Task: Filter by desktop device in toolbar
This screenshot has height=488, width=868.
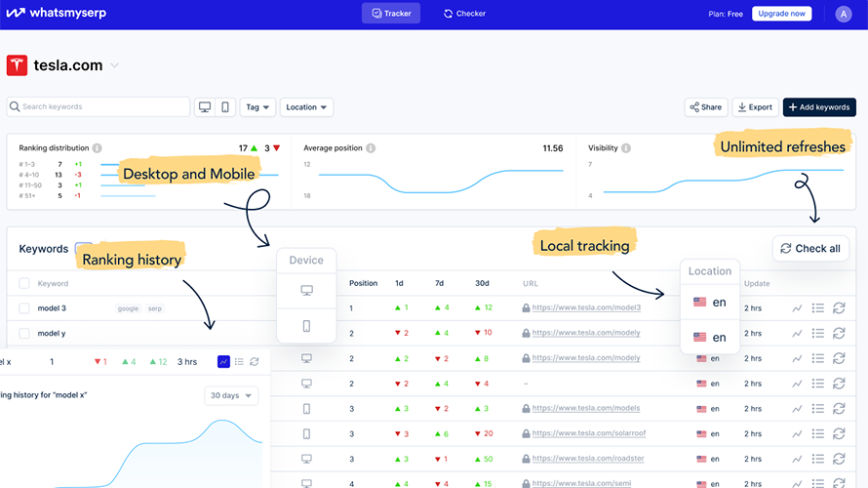Action: click(x=205, y=107)
